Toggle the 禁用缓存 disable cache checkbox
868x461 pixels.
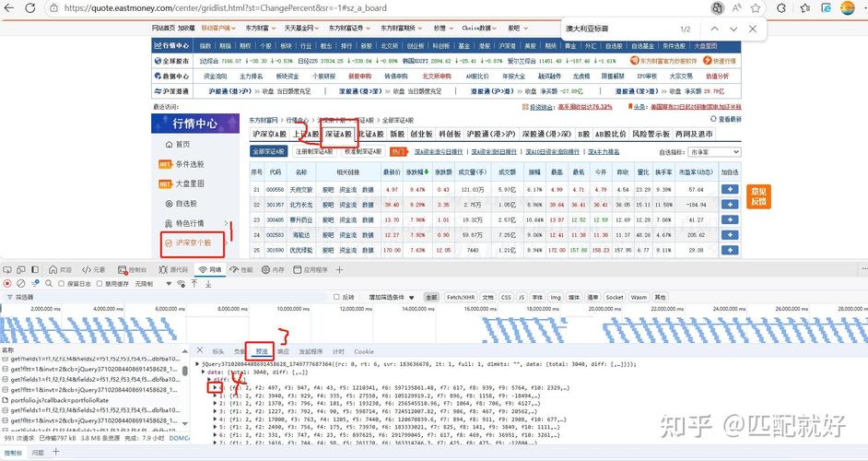(x=100, y=284)
